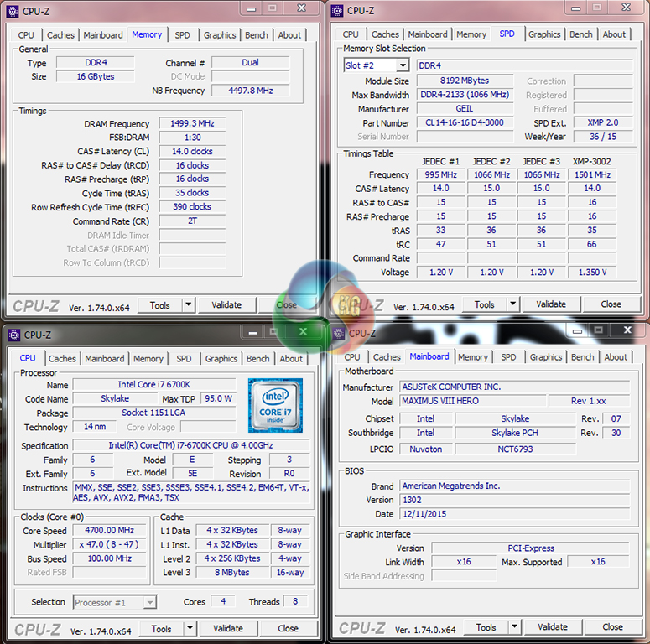
Task: Click Tools button in Memory window
Action: coord(160,305)
